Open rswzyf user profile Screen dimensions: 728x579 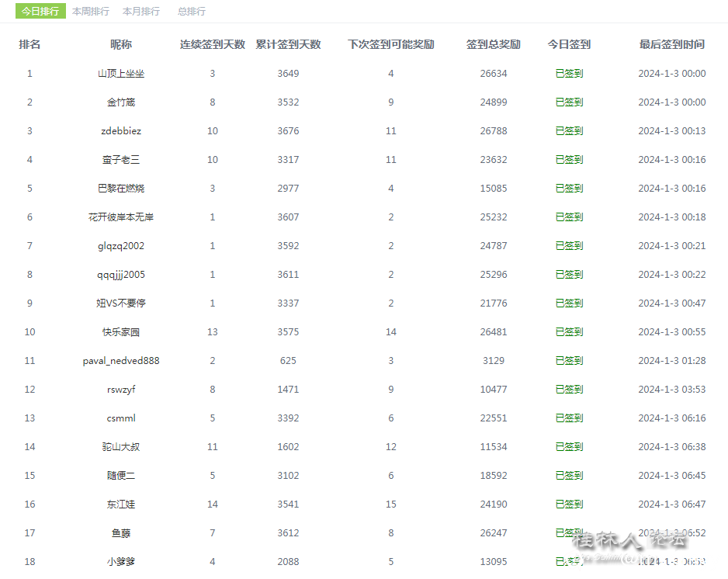click(x=120, y=389)
